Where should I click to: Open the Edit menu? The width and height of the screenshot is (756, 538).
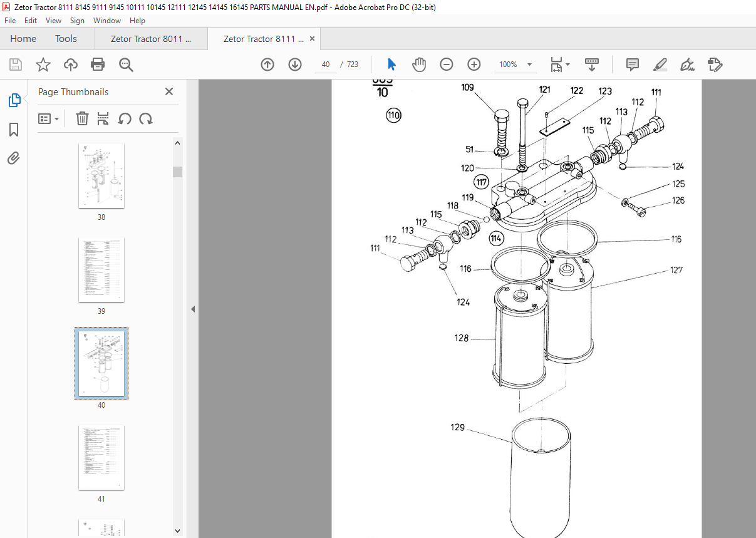[31, 21]
